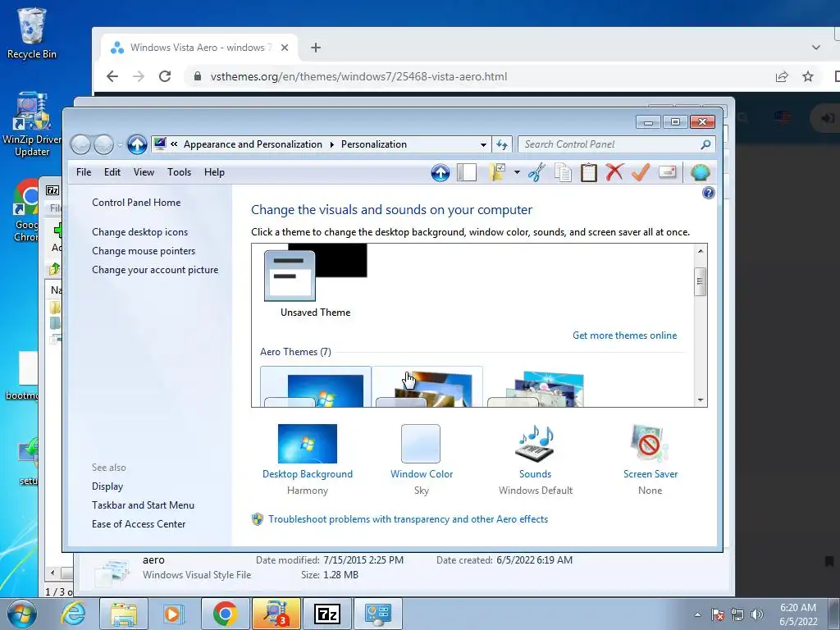
Task: Click the blue Up arrow near address bar
Action: click(x=137, y=144)
